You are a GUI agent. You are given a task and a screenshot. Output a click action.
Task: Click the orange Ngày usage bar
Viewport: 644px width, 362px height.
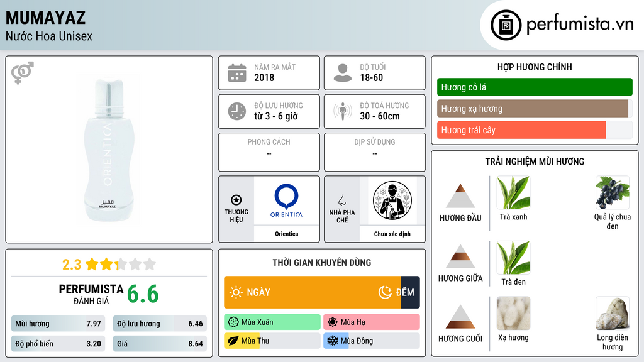[x=313, y=292]
